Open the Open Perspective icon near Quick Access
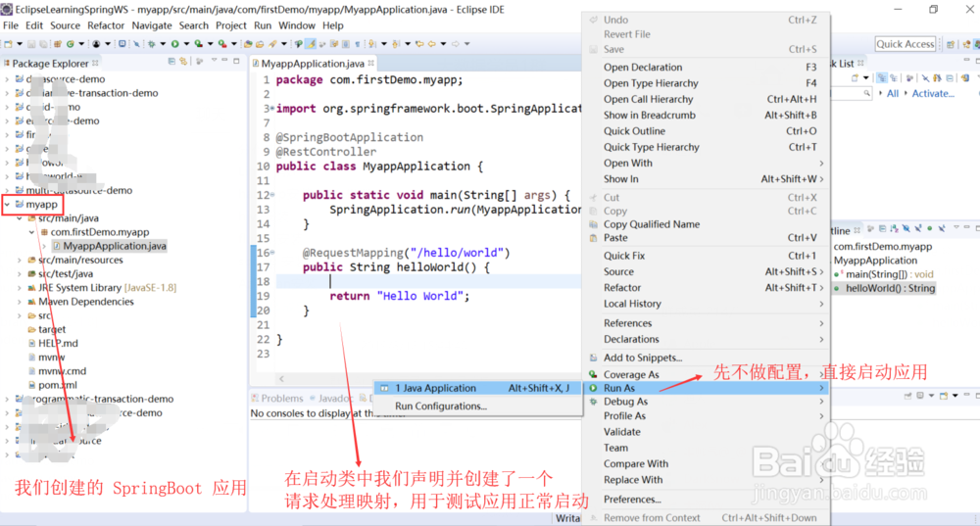980x526 pixels. 951,44
